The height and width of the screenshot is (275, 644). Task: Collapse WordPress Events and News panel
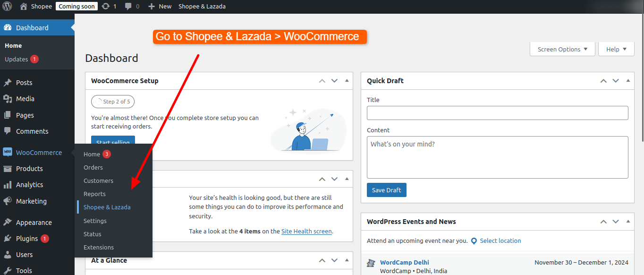point(628,222)
